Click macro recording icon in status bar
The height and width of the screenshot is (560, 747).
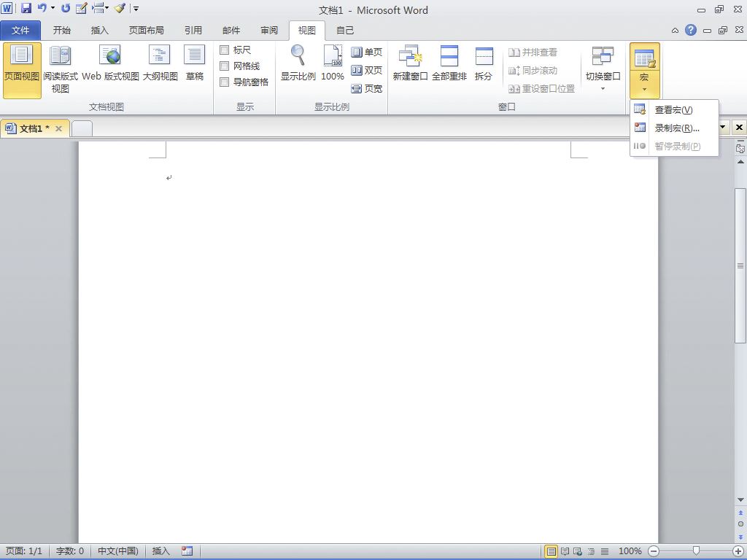coord(187,551)
